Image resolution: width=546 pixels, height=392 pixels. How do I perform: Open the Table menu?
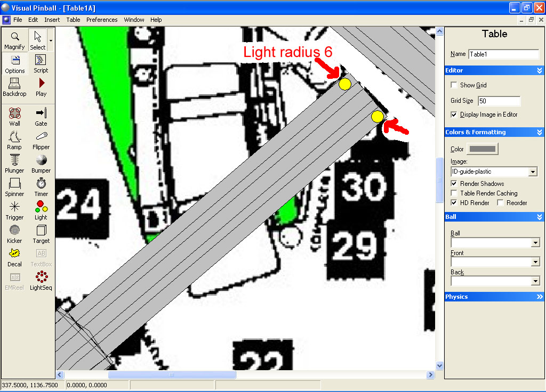pos(73,20)
